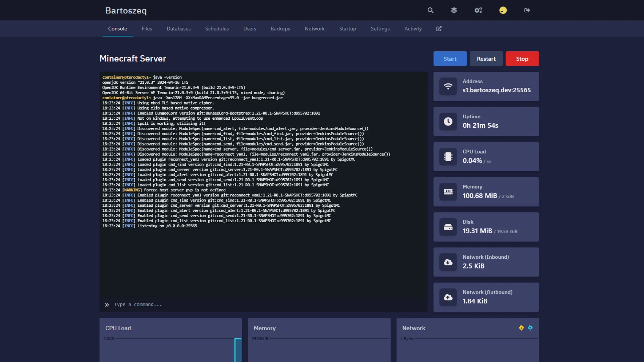
Task: Click the Bartoszeq panel title link
Action: coord(126,11)
